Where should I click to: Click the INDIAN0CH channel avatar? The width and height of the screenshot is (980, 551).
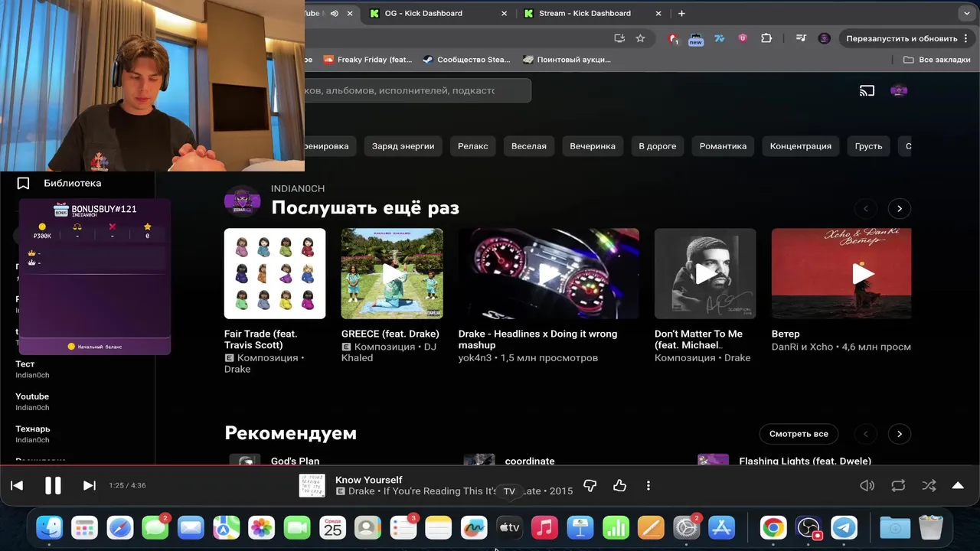242,202
